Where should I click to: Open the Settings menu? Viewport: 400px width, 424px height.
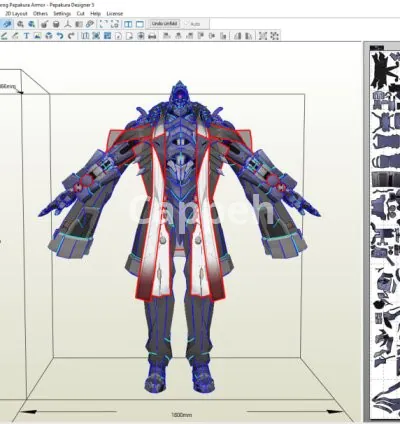click(x=62, y=14)
